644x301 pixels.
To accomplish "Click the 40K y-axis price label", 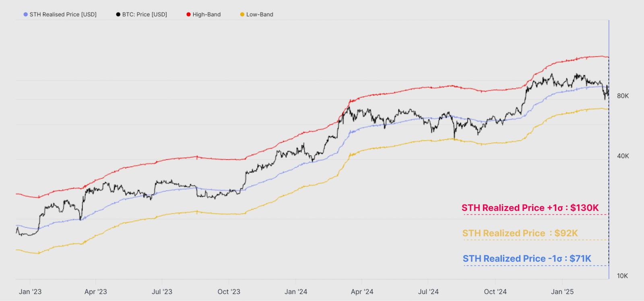I will [x=623, y=156].
